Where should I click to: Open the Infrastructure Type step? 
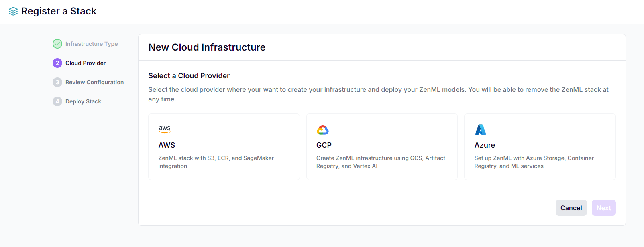(x=92, y=43)
